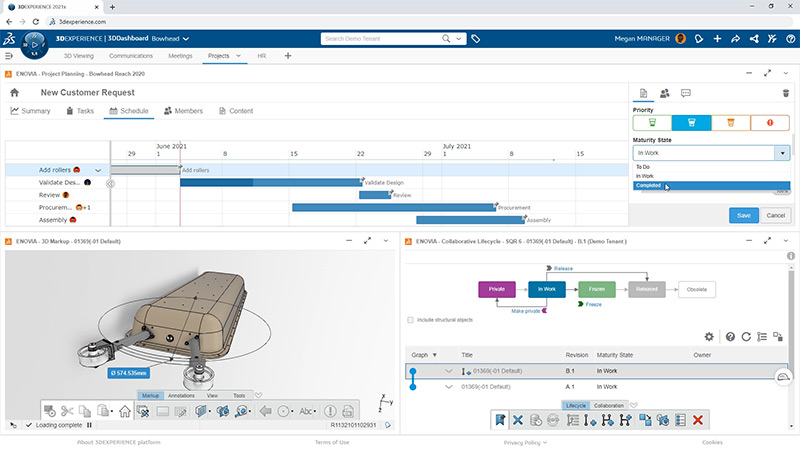Screen dimensions: 800x450
Task: Select the high priority red alert button
Action: coord(770,123)
